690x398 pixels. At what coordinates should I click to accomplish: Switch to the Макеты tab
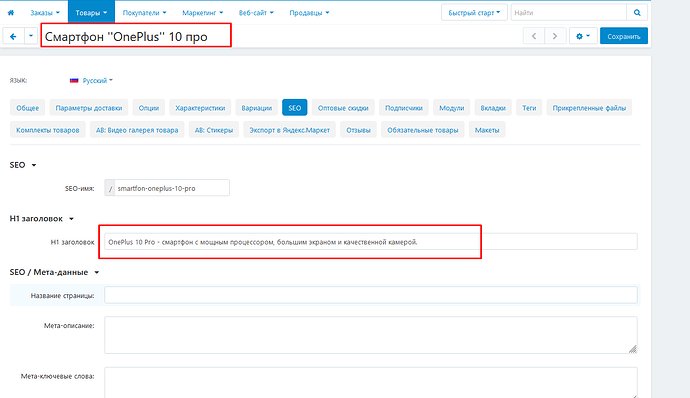pyautogui.click(x=487, y=130)
